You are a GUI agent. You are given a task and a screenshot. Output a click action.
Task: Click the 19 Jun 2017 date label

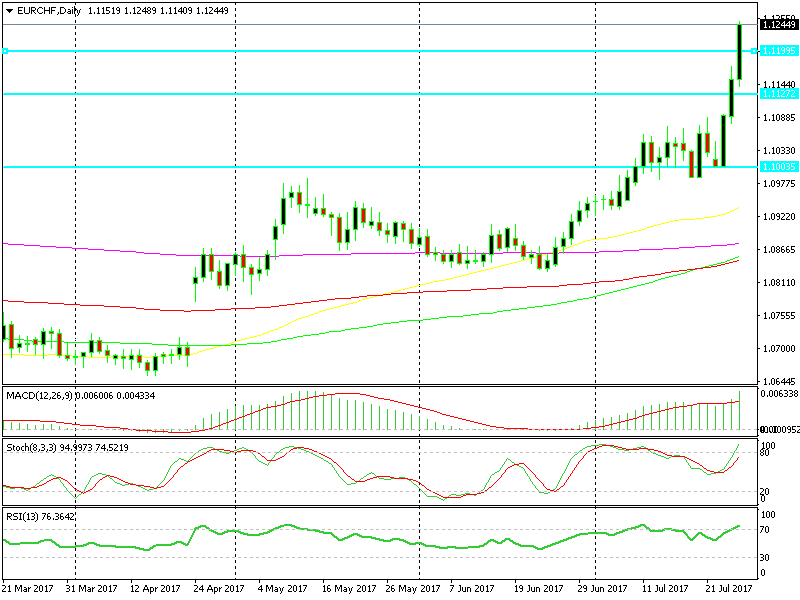pyautogui.click(x=539, y=589)
